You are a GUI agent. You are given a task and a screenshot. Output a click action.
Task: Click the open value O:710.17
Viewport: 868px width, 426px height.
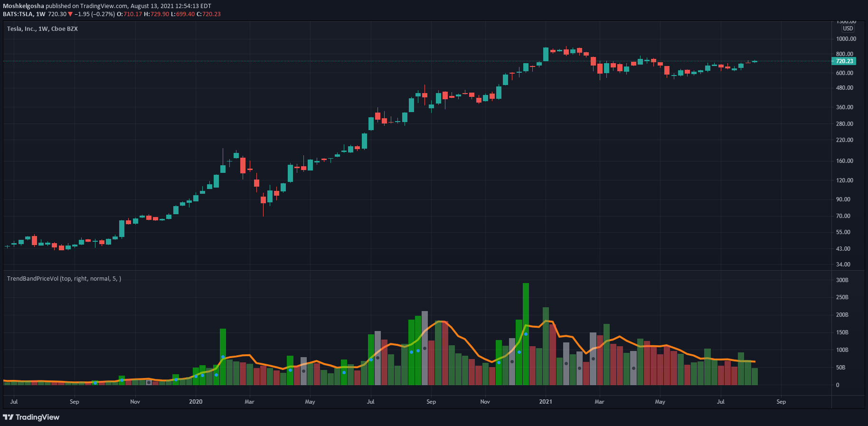click(x=130, y=14)
